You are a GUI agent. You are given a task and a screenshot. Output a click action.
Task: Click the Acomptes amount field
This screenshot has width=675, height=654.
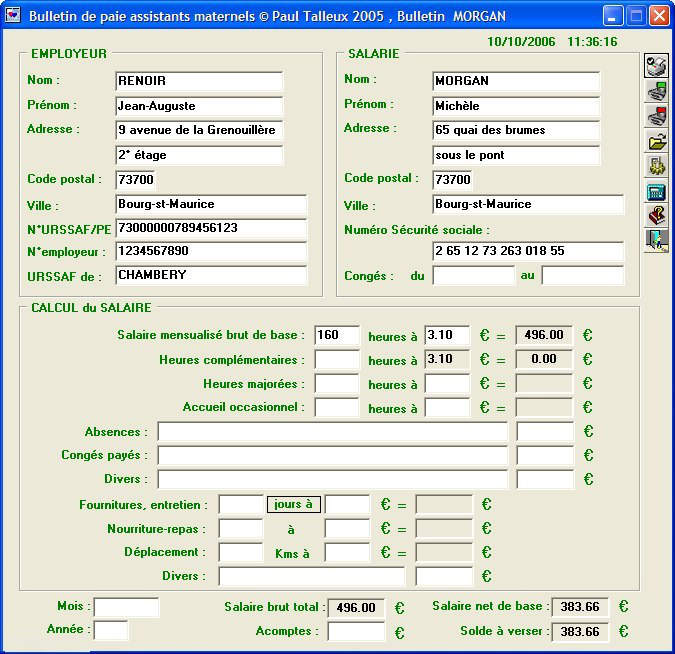pyautogui.click(x=356, y=632)
